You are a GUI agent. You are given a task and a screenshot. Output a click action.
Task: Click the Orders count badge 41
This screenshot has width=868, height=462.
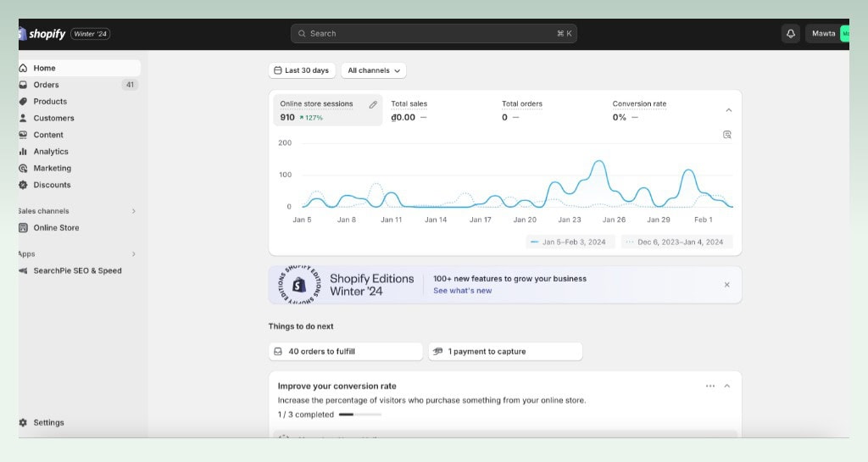coord(130,85)
